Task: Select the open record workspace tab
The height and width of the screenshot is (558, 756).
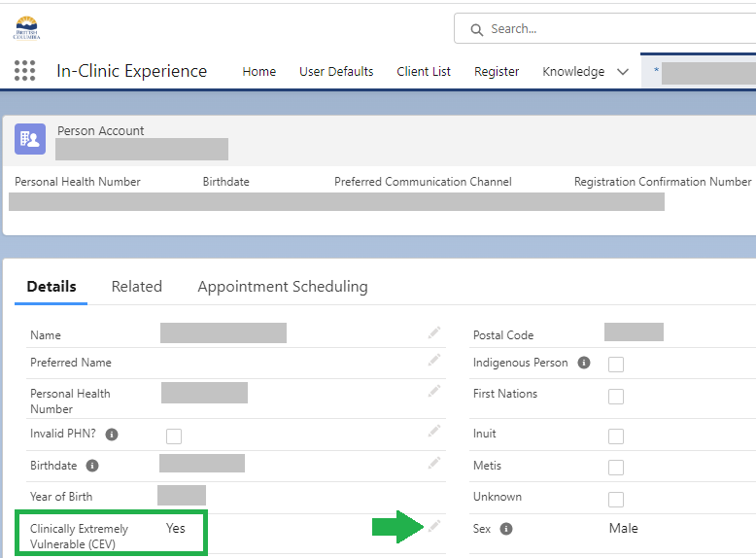Action: (x=699, y=71)
